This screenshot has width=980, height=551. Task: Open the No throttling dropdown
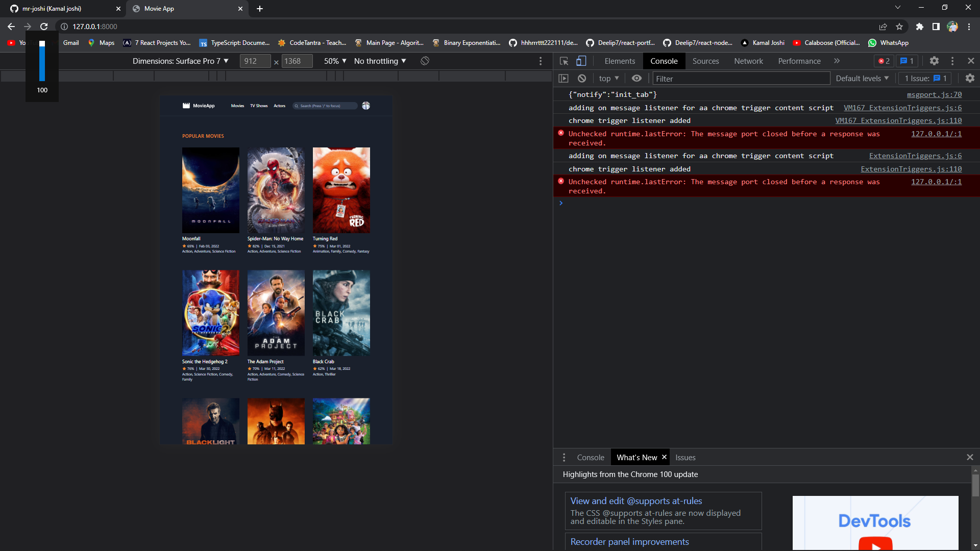pyautogui.click(x=380, y=61)
